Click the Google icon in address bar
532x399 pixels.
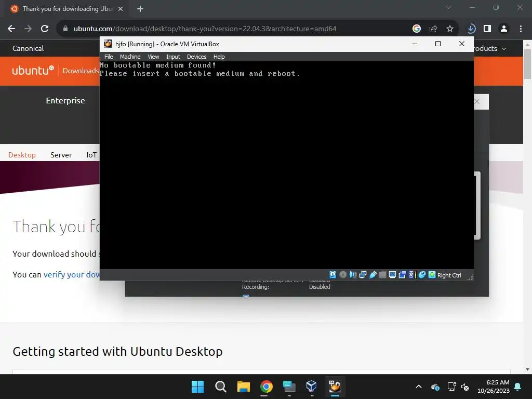[x=416, y=29]
